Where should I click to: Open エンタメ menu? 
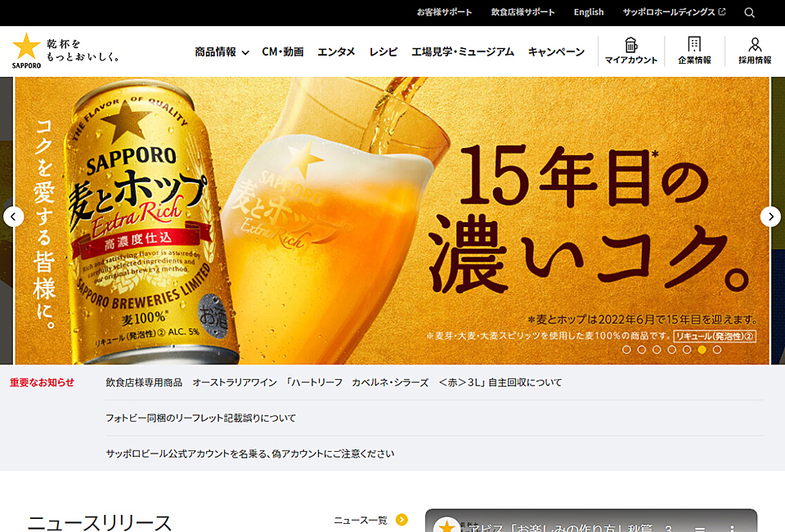click(x=336, y=52)
